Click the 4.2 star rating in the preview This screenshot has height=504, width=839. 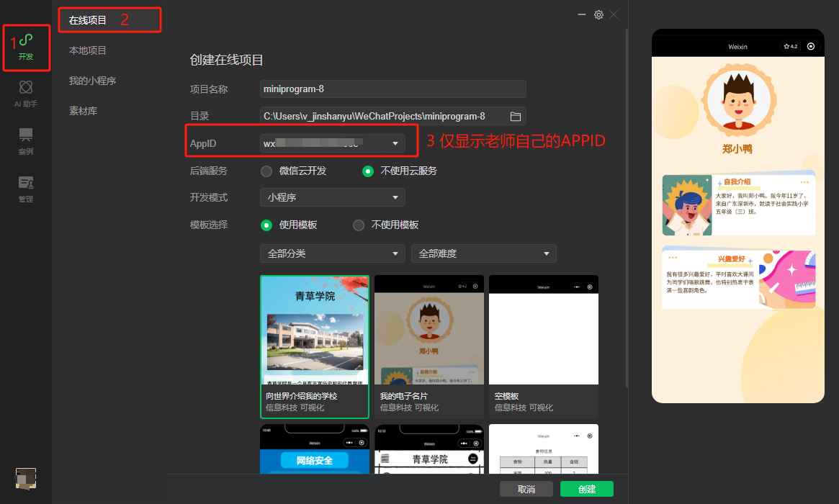(x=790, y=47)
